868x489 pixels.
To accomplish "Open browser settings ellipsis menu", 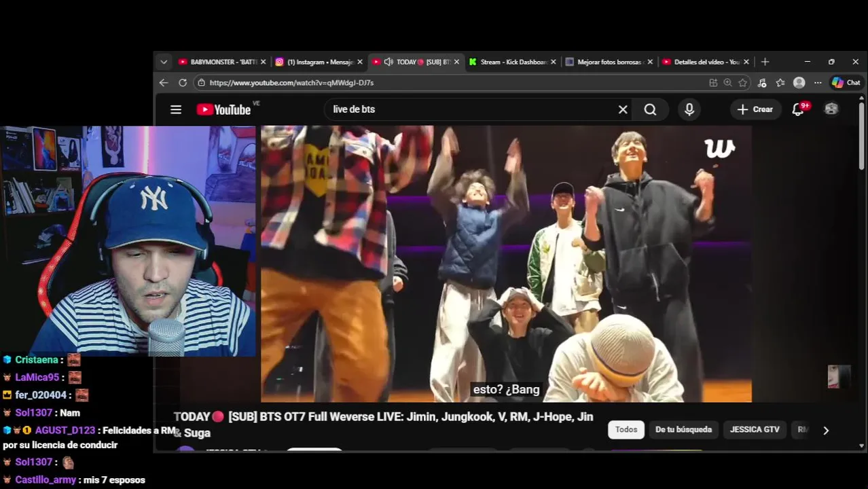I will click(818, 82).
